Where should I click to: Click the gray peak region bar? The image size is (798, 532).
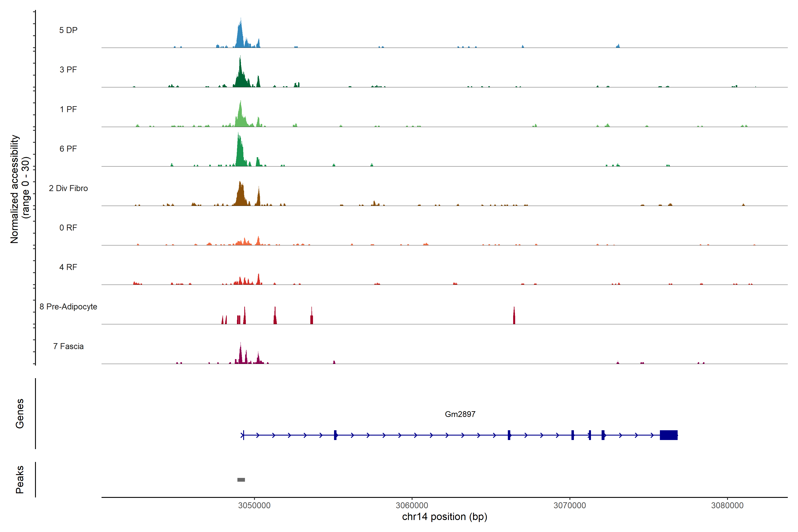click(x=241, y=479)
